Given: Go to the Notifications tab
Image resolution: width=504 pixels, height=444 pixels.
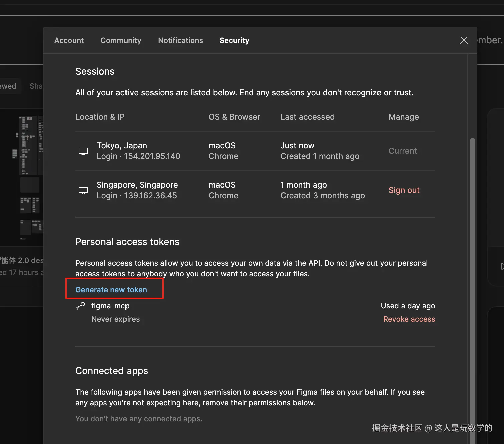Looking at the screenshot, I should pos(180,40).
